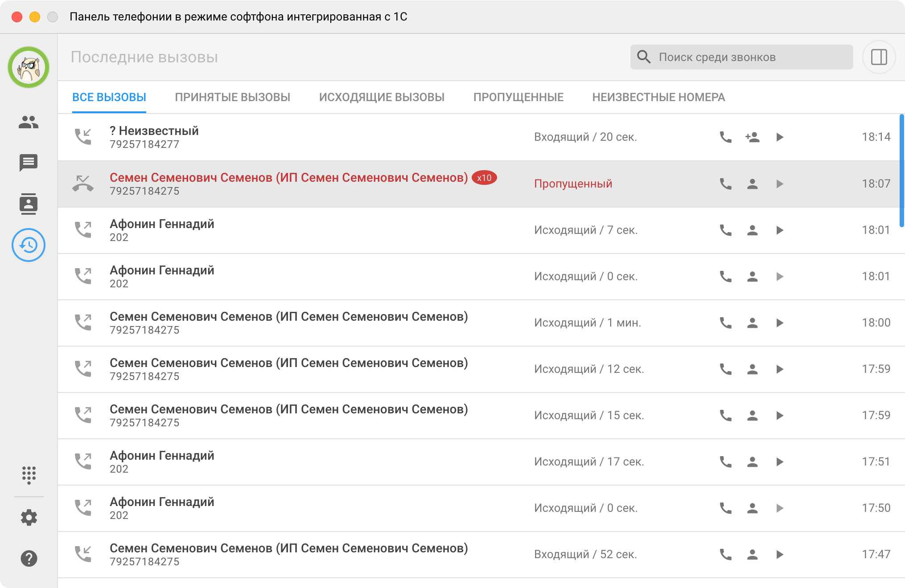905x588 pixels.
Task: Open contact card for missed 18:07 call
Action: pos(753,184)
